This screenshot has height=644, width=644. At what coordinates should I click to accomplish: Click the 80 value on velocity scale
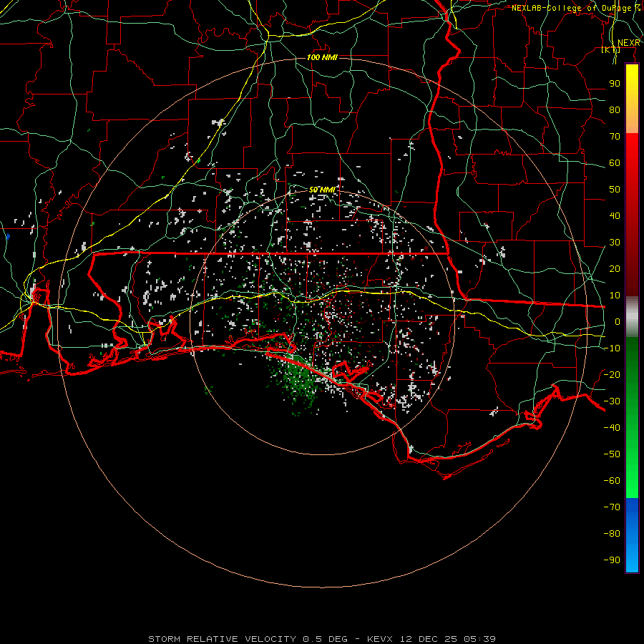(x=615, y=110)
